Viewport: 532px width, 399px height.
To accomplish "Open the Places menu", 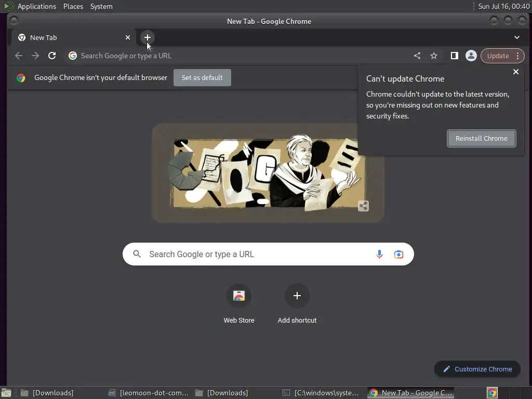I will 73,6.
